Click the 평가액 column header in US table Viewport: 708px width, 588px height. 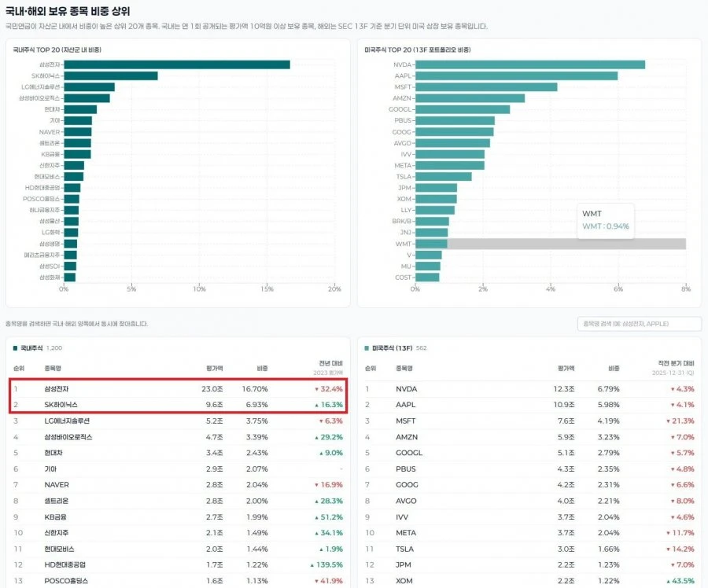(566, 368)
